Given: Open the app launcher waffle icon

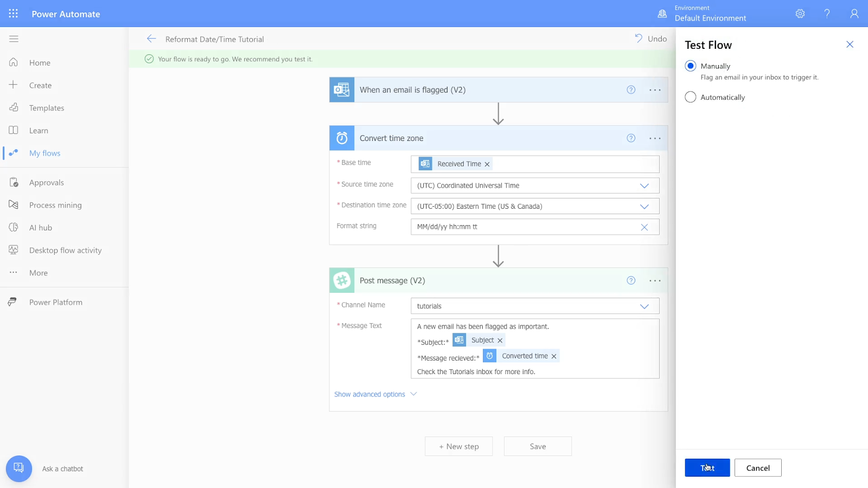Looking at the screenshot, I should click(x=13, y=14).
